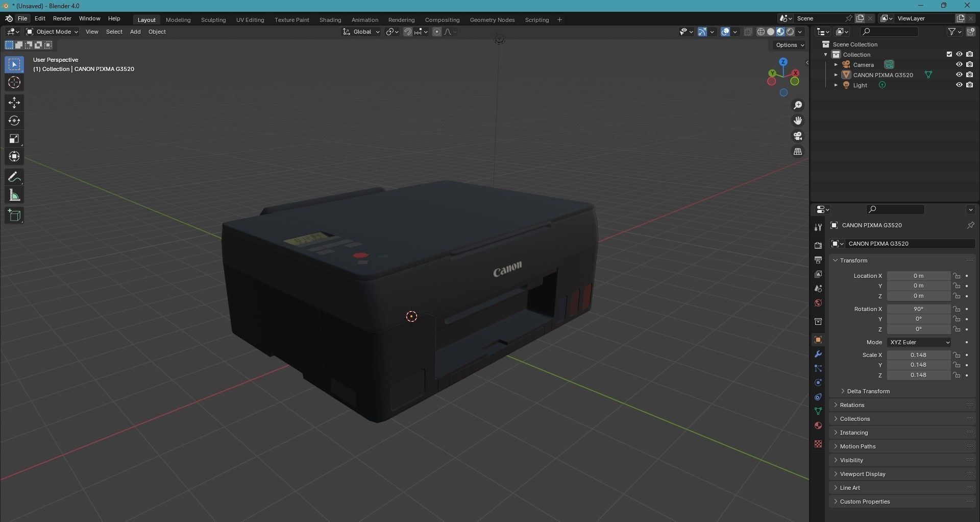Open the Render menu
Screen dimensions: 980x522
click(62, 18)
